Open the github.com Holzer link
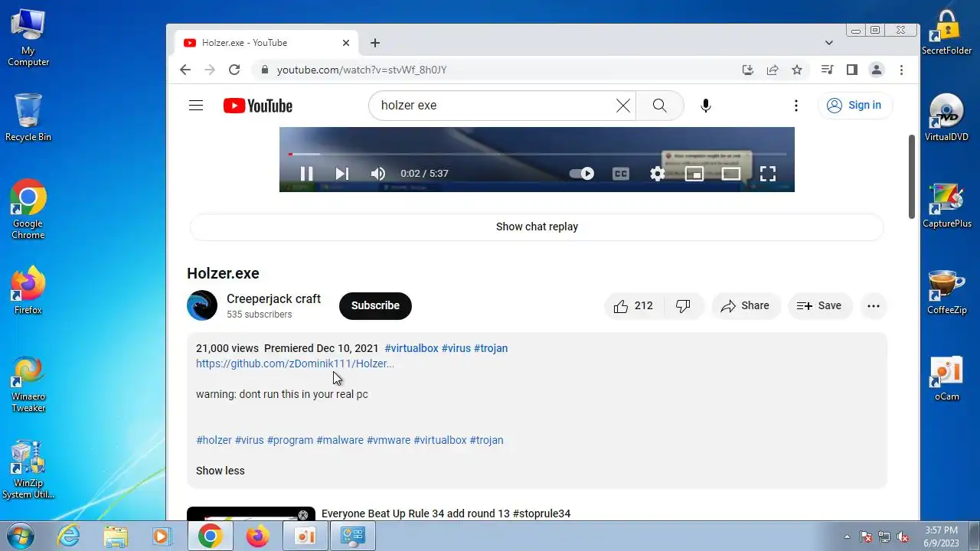Image resolution: width=980 pixels, height=551 pixels. (295, 364)
